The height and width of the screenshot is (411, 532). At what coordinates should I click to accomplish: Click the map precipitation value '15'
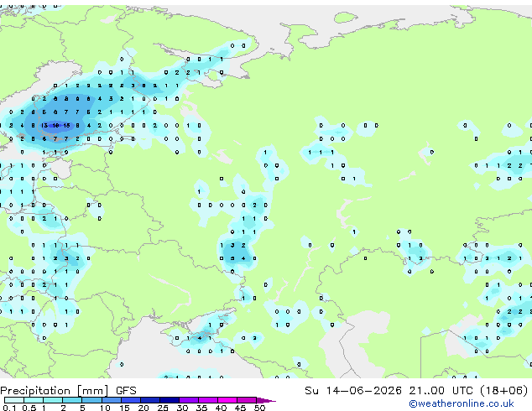(67, 126)
